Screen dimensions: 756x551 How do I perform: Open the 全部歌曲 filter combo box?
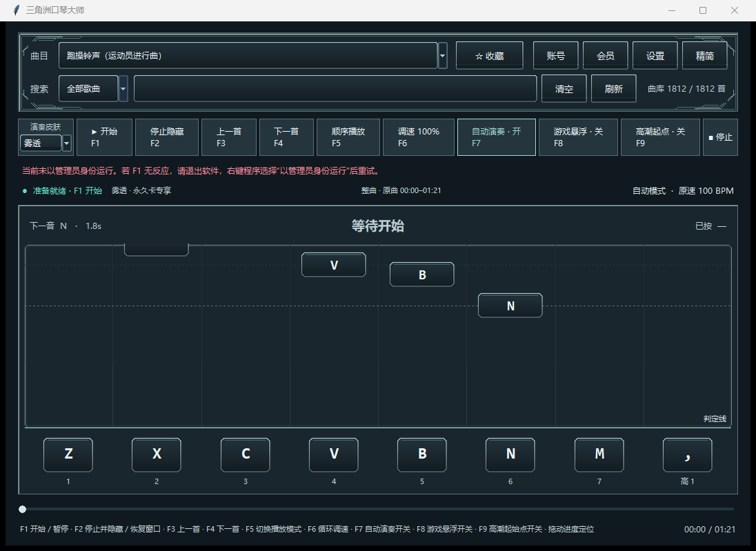[88, 89]
